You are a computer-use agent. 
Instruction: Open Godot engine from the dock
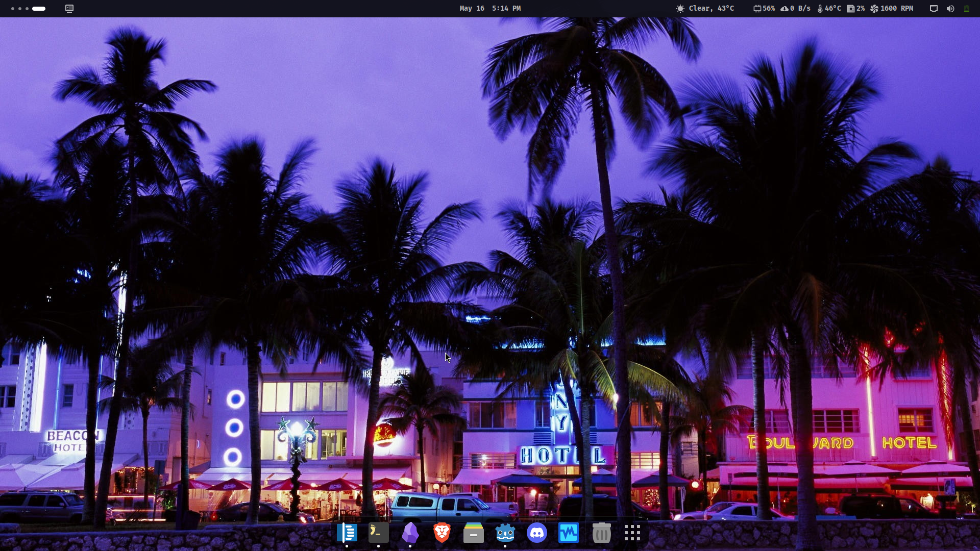[x=505, y=533]
